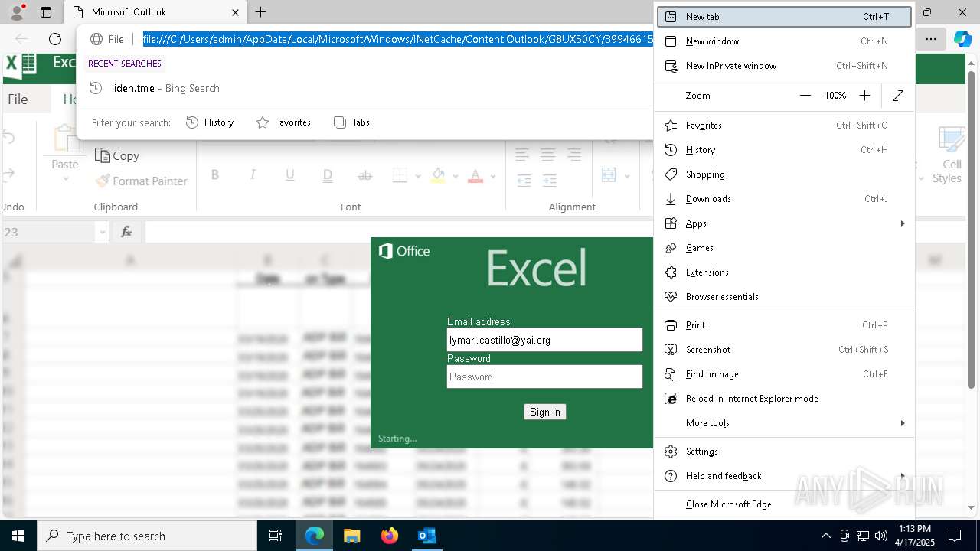
Task: Click the Settings and more ellipsis
Action: 931,39
